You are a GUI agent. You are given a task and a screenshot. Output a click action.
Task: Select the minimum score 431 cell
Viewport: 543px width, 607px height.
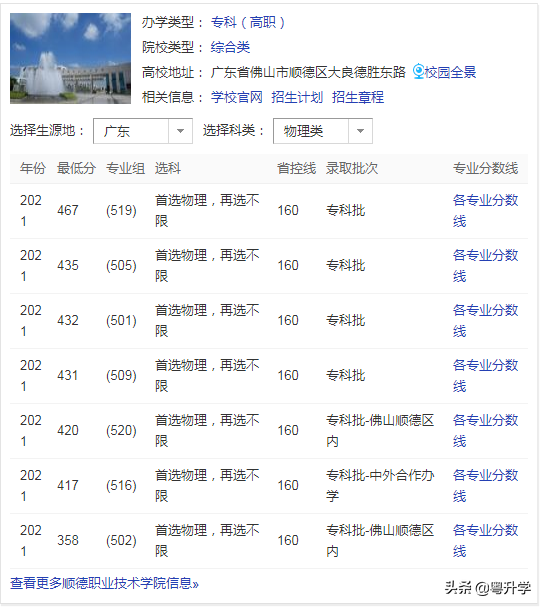click(x=68, y=376)
